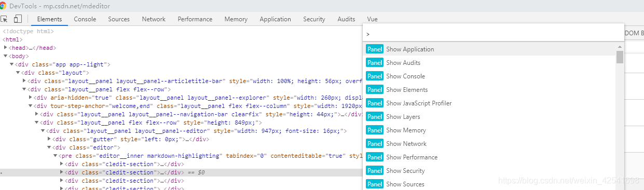
Task: Run the Show Memory command
Action: (489, 130)
